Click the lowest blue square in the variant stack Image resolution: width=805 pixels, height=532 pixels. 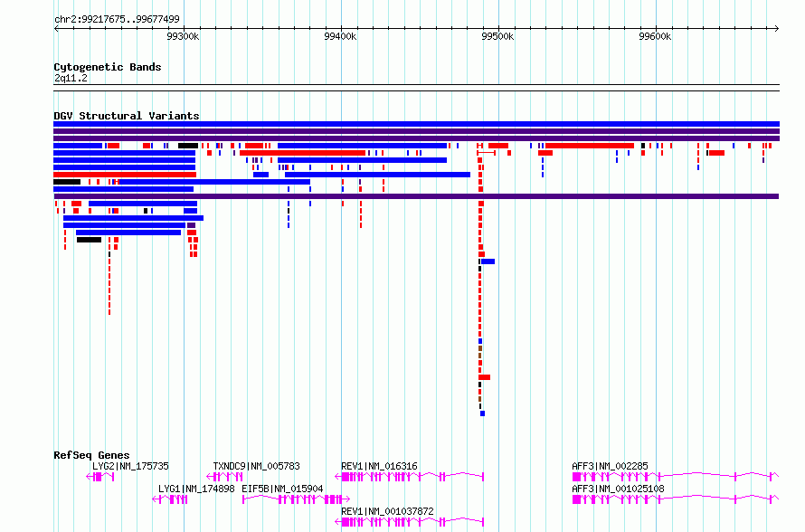[482, 413]
